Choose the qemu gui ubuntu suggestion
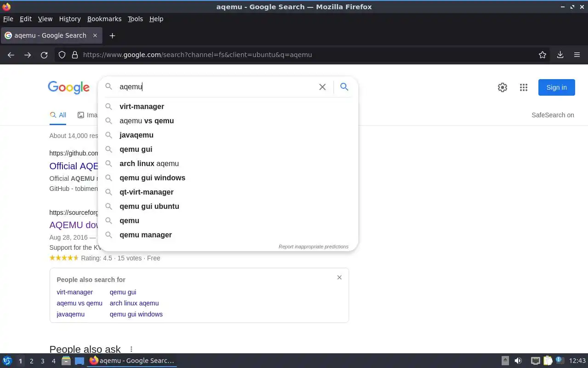This screenshot has height=368, width=588. [x=228, y=206]
